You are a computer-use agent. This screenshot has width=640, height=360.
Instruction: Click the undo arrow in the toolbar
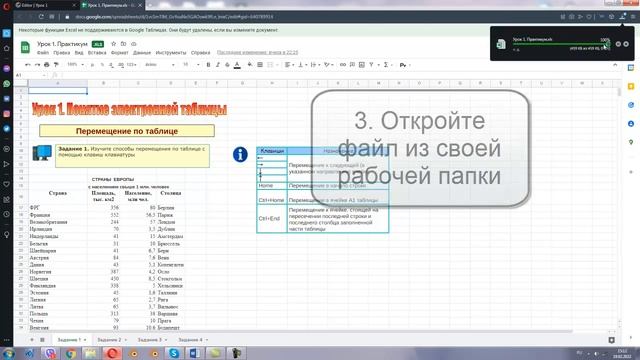pos(28,65)
